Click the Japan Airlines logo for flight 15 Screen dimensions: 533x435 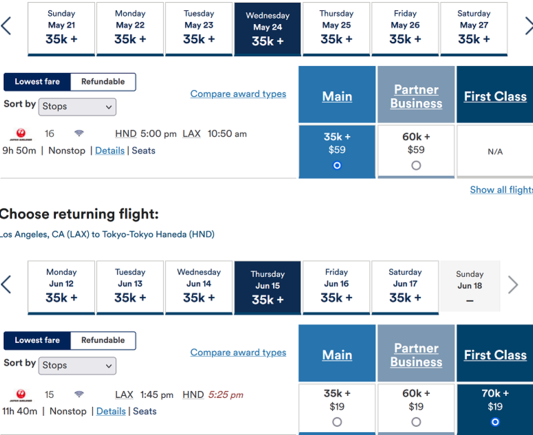21,395
